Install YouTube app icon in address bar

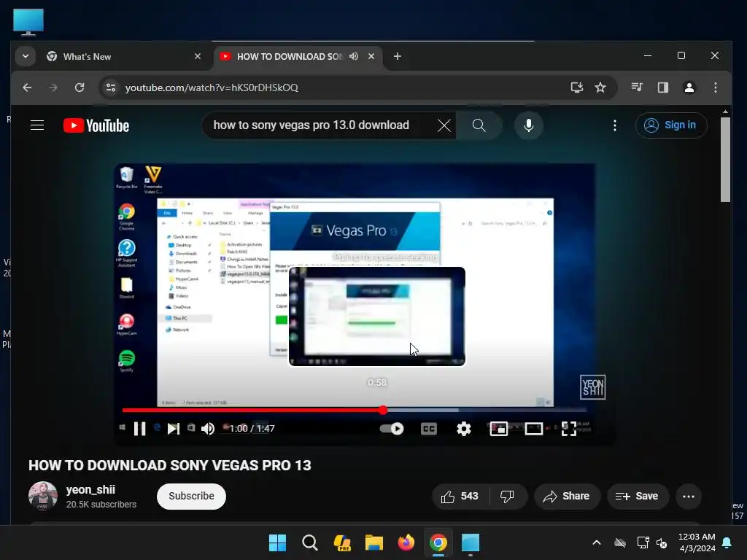pyautogui.click(x=577, y=87)
